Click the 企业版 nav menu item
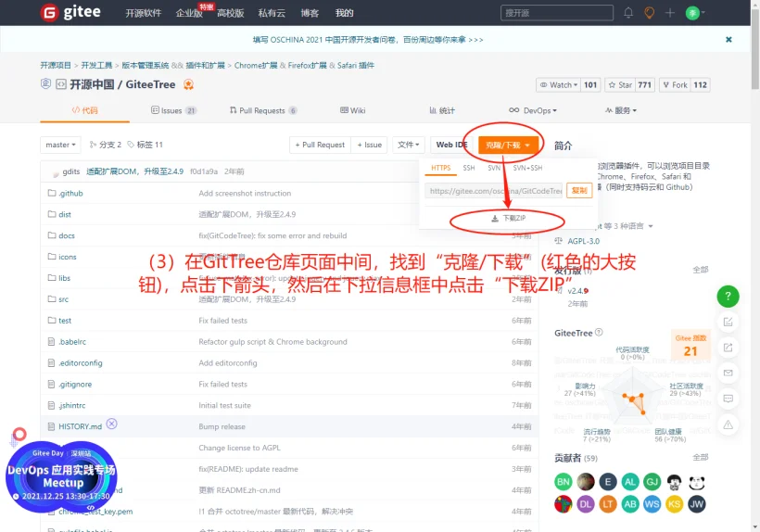Screen dimensions: 760x532 coord(189,13)
